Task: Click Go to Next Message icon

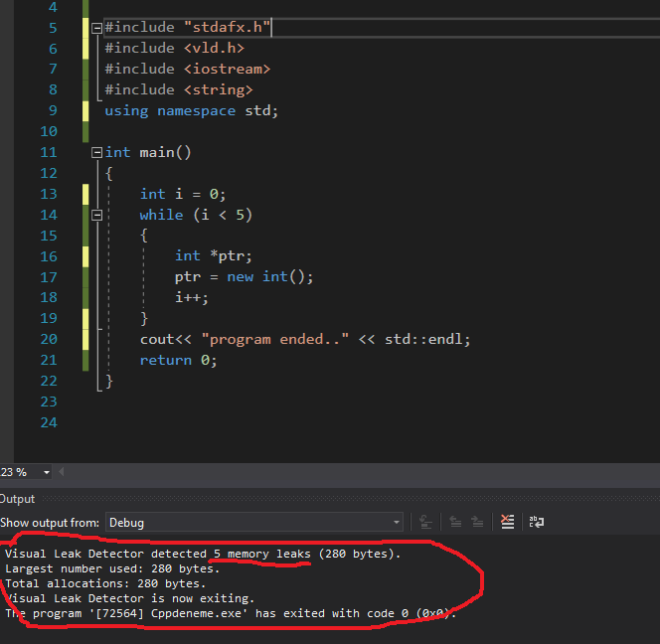Action: 477,522
